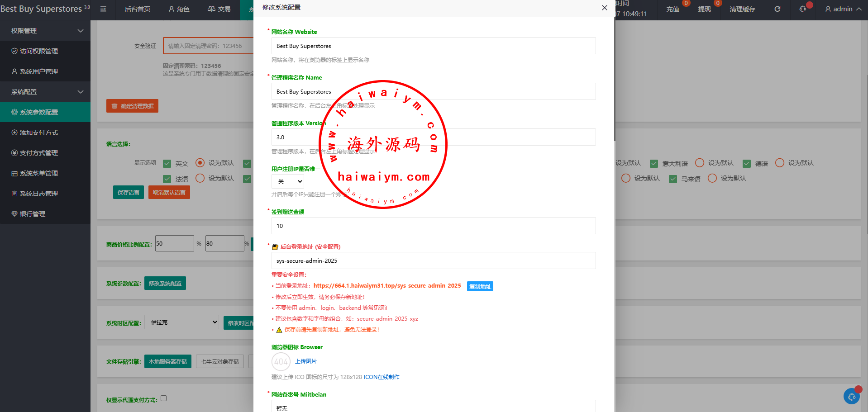This screenshot has height=412, width=868.
Task: Click the 复制地址 button
Action: pos(480,286)
